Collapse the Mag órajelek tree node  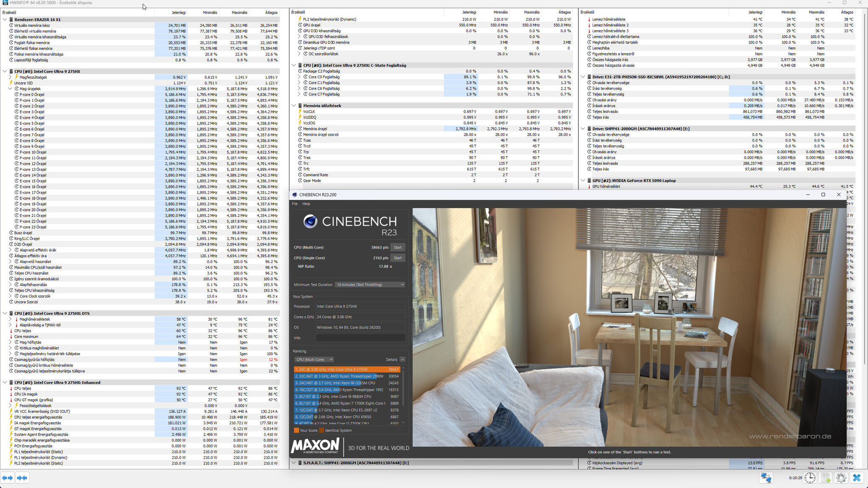click(x=10, y=89)
